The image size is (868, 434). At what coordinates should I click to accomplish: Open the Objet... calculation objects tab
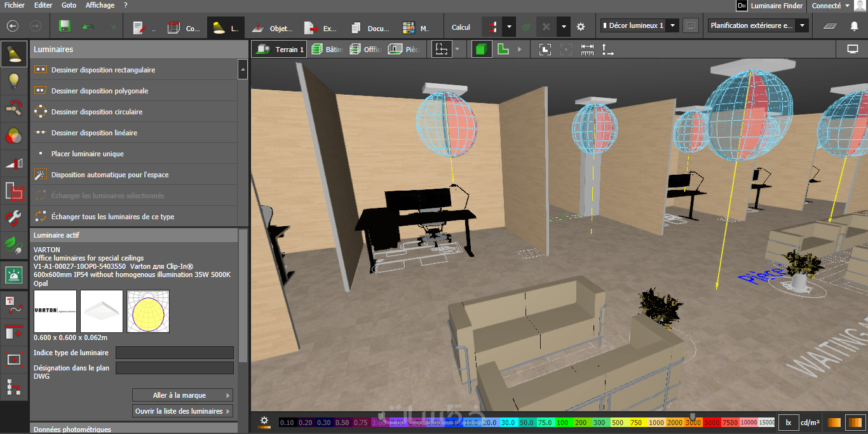pos(271,27)
